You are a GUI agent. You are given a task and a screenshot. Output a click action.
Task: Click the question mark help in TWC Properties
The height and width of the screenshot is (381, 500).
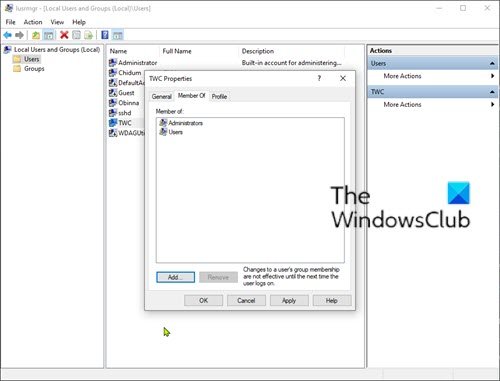click(319, 78)
